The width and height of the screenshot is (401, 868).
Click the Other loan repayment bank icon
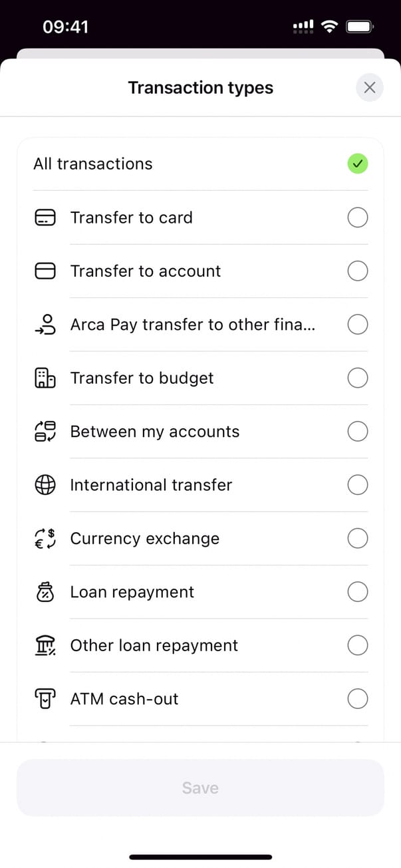[45, 645]
